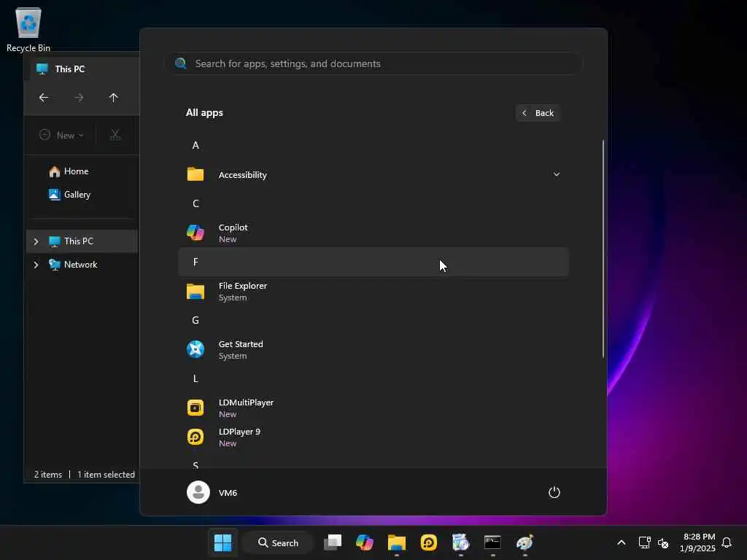Open Task View from the taskbar
This screenshot has width=747, height=560.
tap(333, 542)
